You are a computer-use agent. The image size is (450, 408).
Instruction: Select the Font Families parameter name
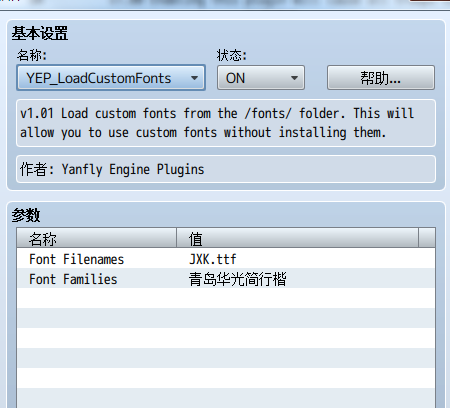(73, 279)
